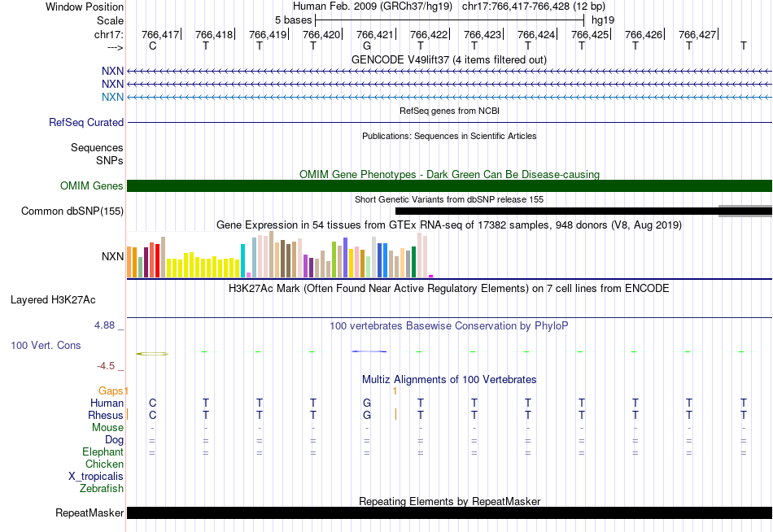Click the blue PhyloP conservation mark under G
The width and height of the screenshot is (773, 532).
pos(369,351)
